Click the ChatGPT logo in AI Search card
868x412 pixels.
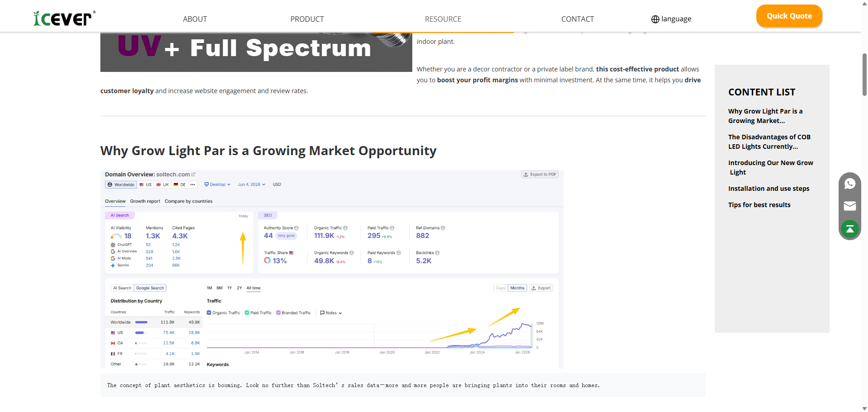coord(113,245)
